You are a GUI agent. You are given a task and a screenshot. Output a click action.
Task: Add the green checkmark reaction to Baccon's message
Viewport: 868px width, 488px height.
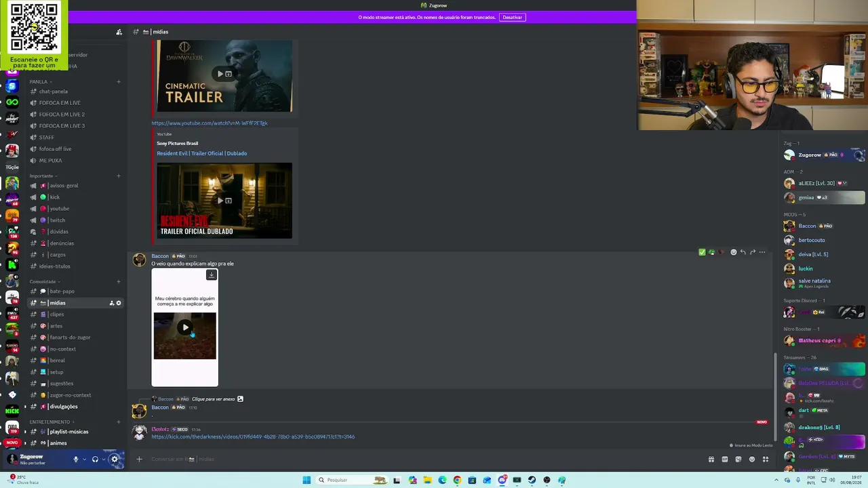[702, 252]
